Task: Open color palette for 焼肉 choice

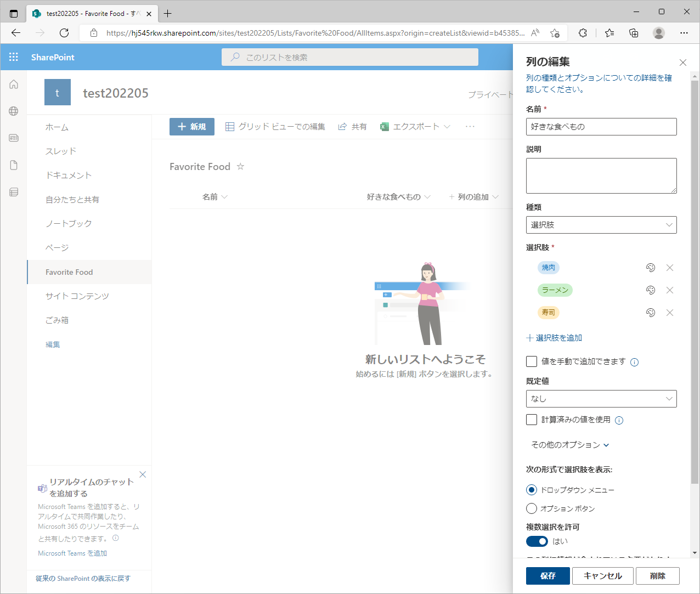Action: coord(651,268)
